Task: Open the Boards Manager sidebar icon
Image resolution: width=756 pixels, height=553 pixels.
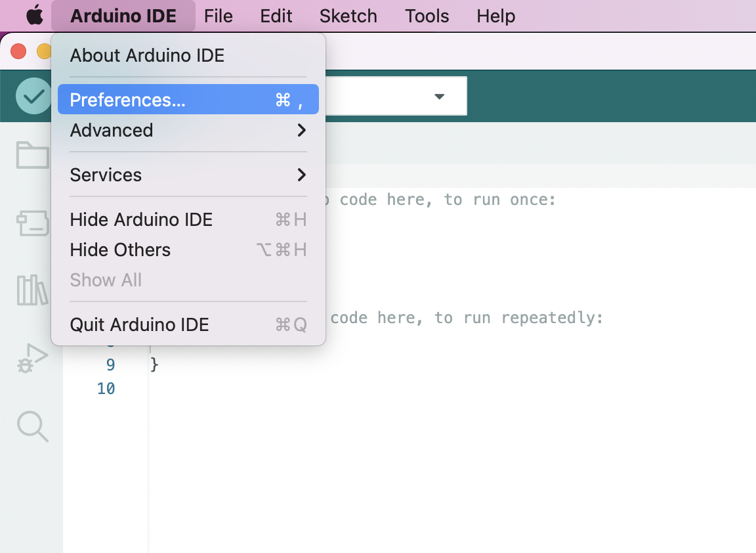Action: [32, 223]
